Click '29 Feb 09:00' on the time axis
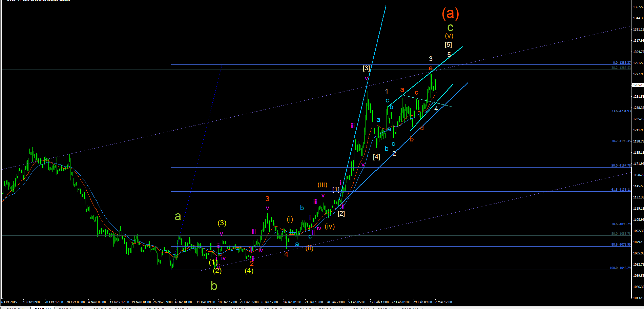The image size is (644, 309). (422, 302)
